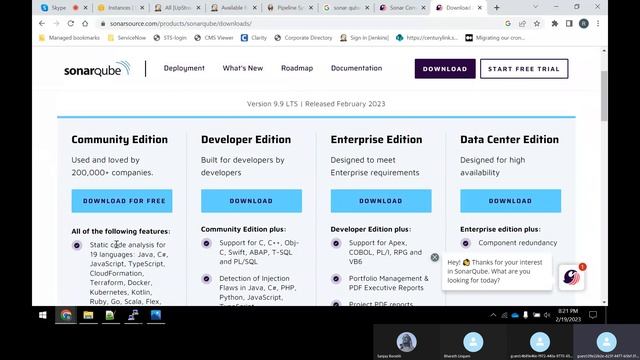
Task: Open Chrome from the taskbar
Action: [x=66, y=315]
